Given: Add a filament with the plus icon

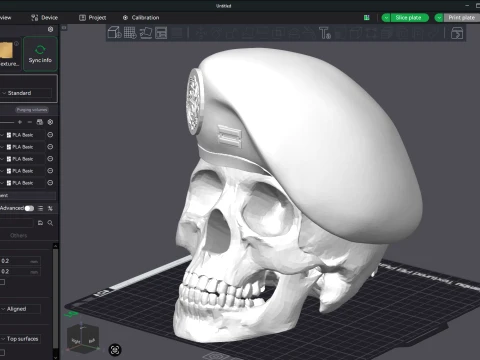Looking at the screenshot, I should (20, 122).
